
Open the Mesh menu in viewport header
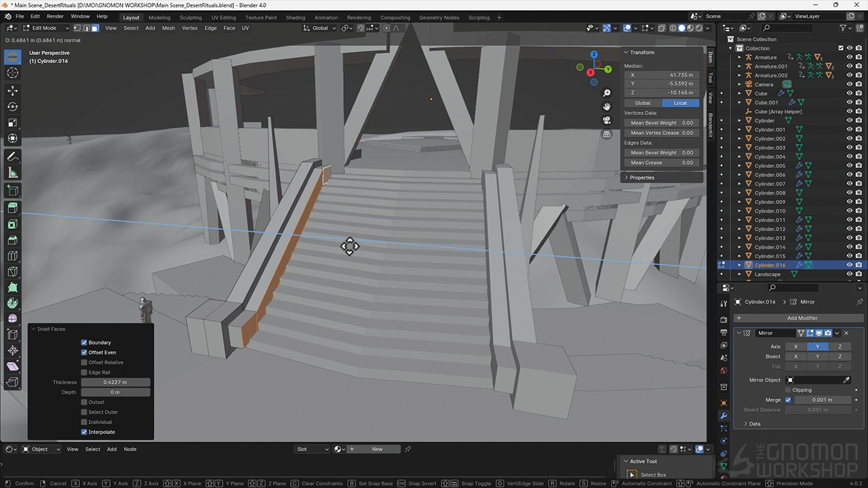[x=168, y=28]
